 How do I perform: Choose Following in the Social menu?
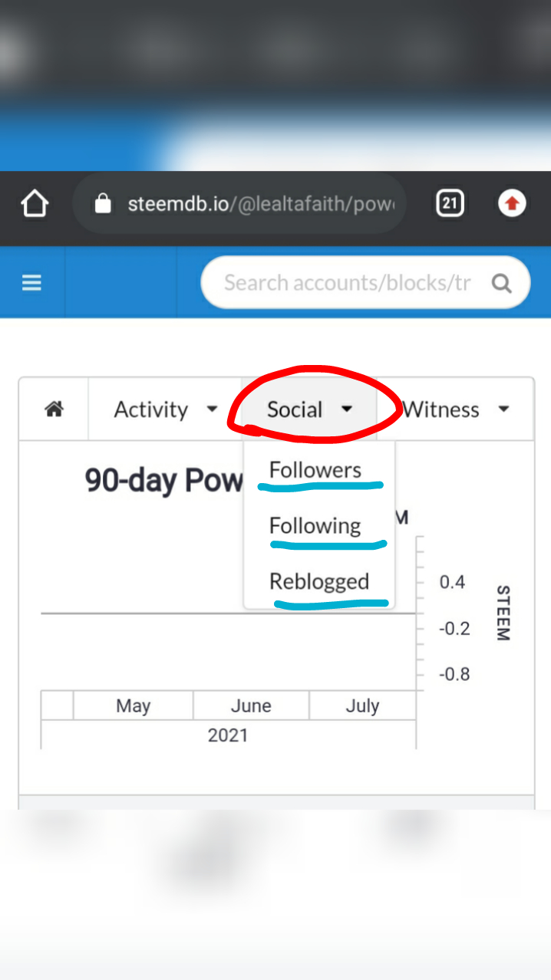coord(315,526)
